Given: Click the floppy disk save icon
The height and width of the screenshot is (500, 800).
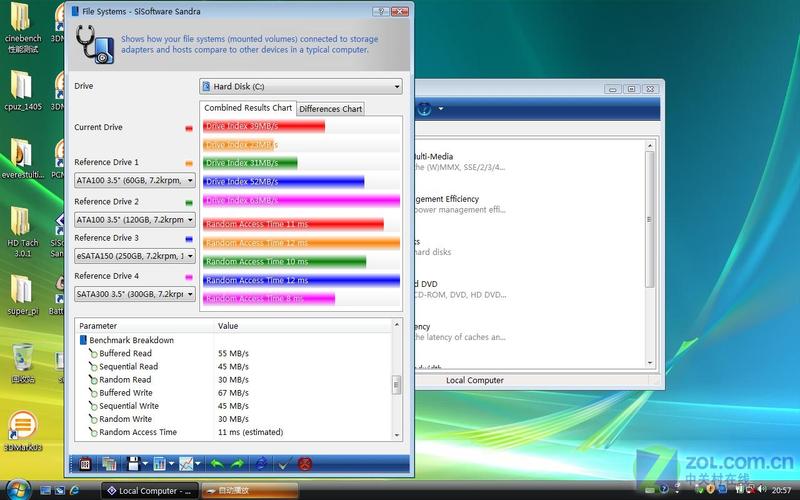Looking at the screenshot, I should [x=133, y=464].
